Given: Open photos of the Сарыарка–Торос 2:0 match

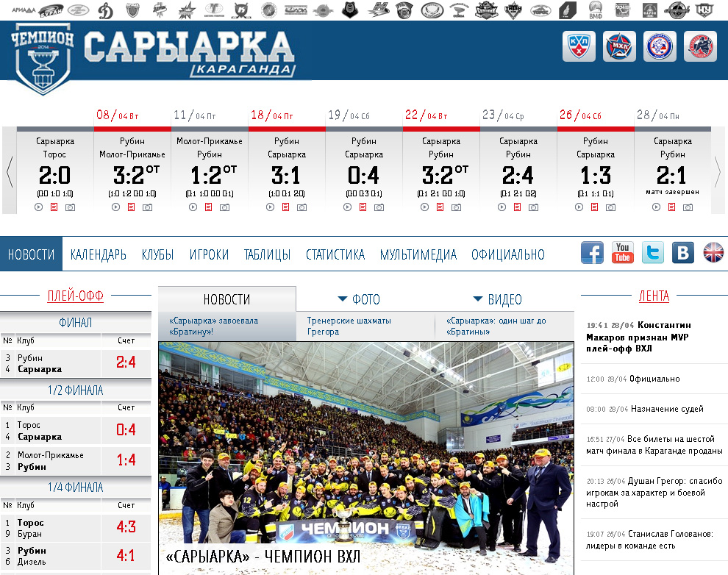Looking at the screenshot, I should [x=70, y=207].
